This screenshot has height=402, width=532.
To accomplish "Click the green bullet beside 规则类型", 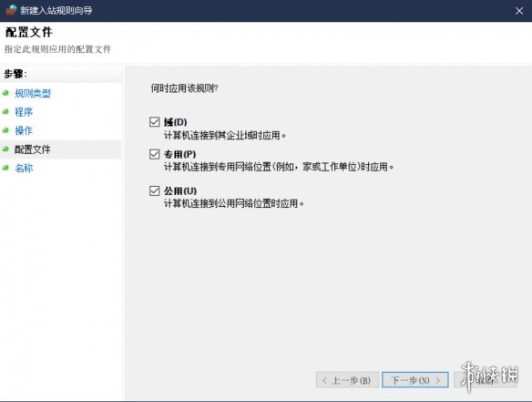I will click(5, 93).
